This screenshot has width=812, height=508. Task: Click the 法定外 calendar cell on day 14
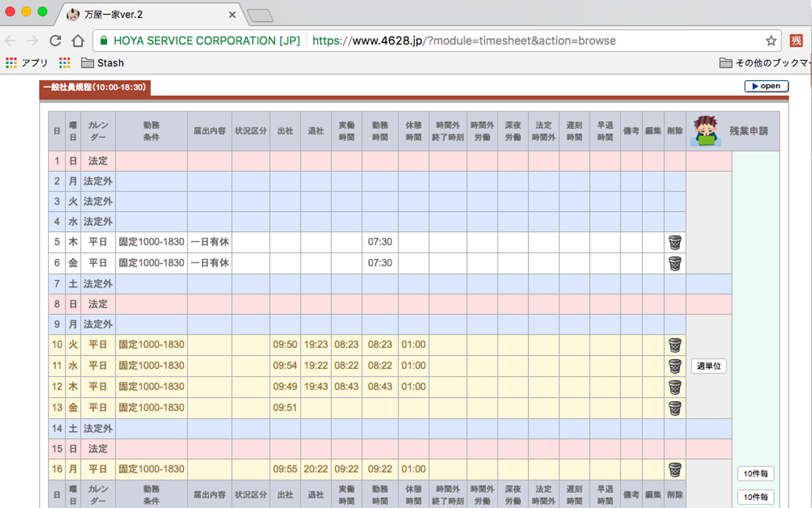click(98, 429)
